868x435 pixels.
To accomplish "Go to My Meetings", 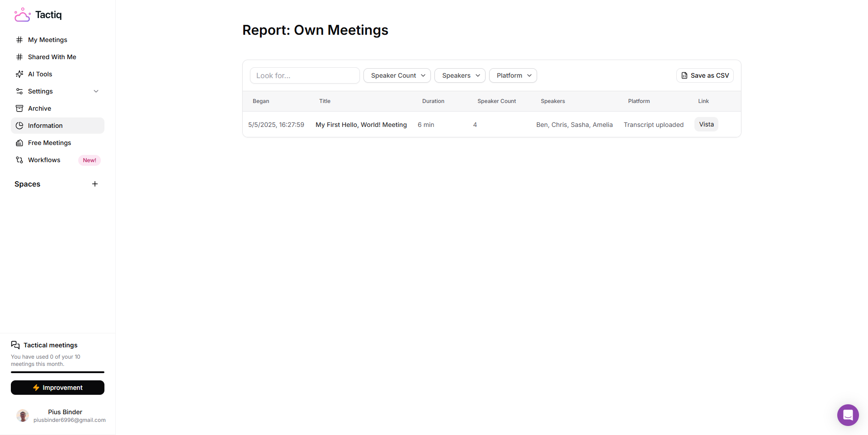I will (x=47, y=40).
